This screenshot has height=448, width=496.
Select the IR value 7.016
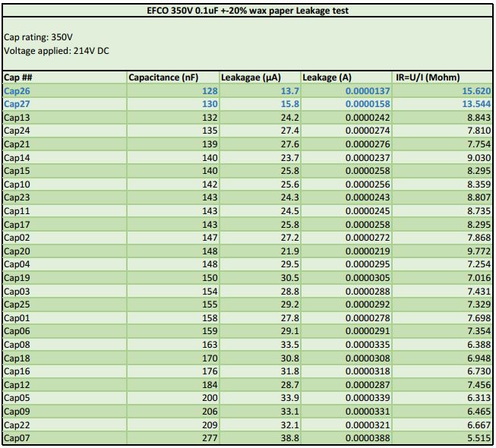tap(479, 278)
